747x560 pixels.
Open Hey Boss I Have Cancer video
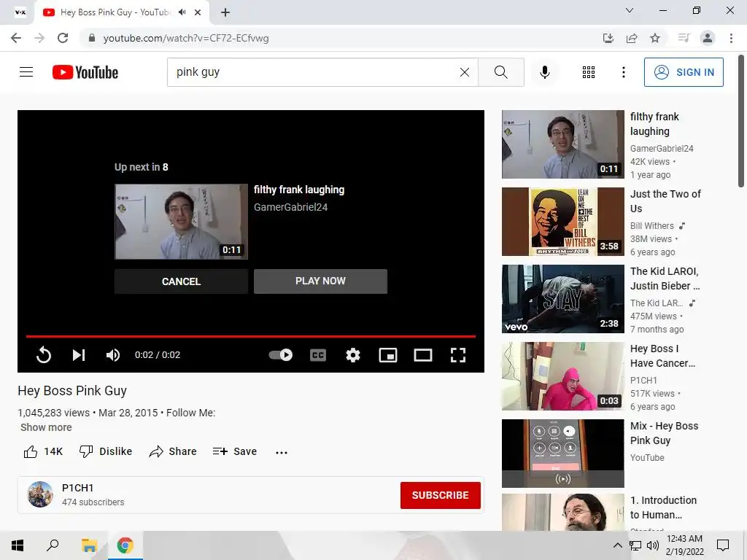[x=562, y=376]
